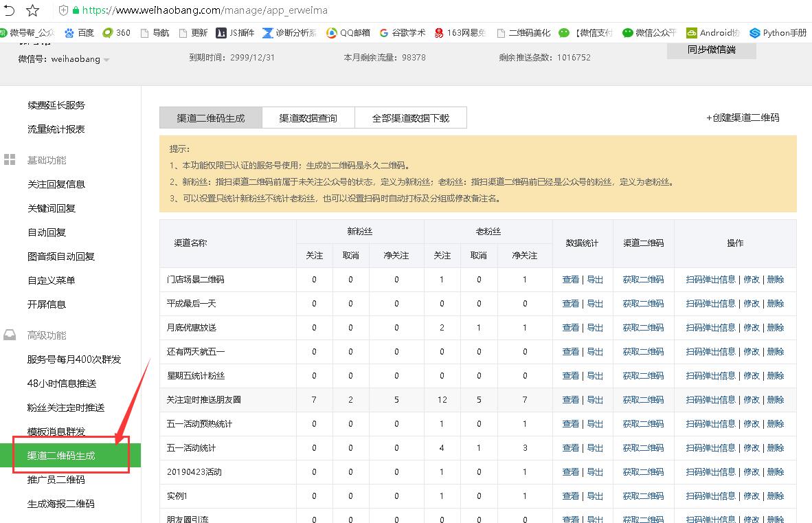The width and height of the screenshot is (812, 523).
Task: Open the 诊断分析系 bookmark
Action: point(289,32)
